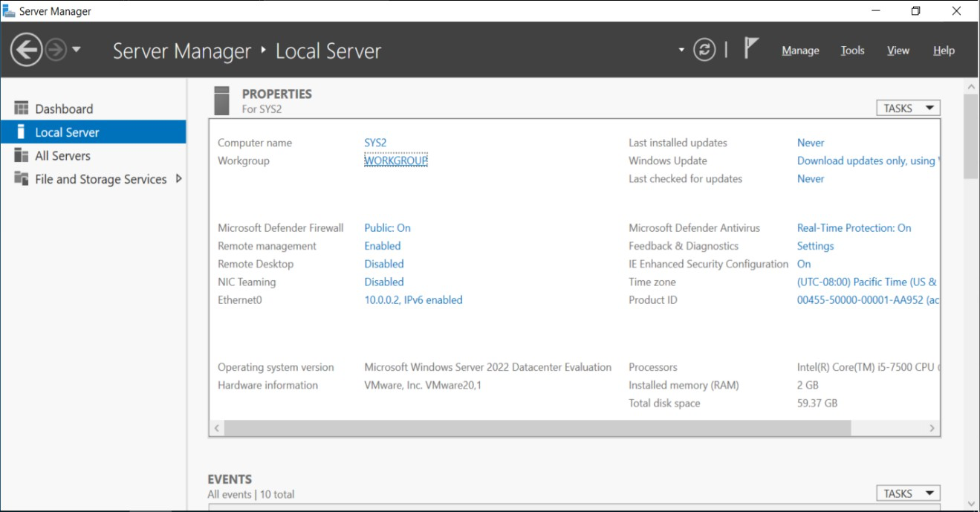This screenshot has height=512, width=980.
Task: Restore down the Server Manager window
Action: click(915, 11)
